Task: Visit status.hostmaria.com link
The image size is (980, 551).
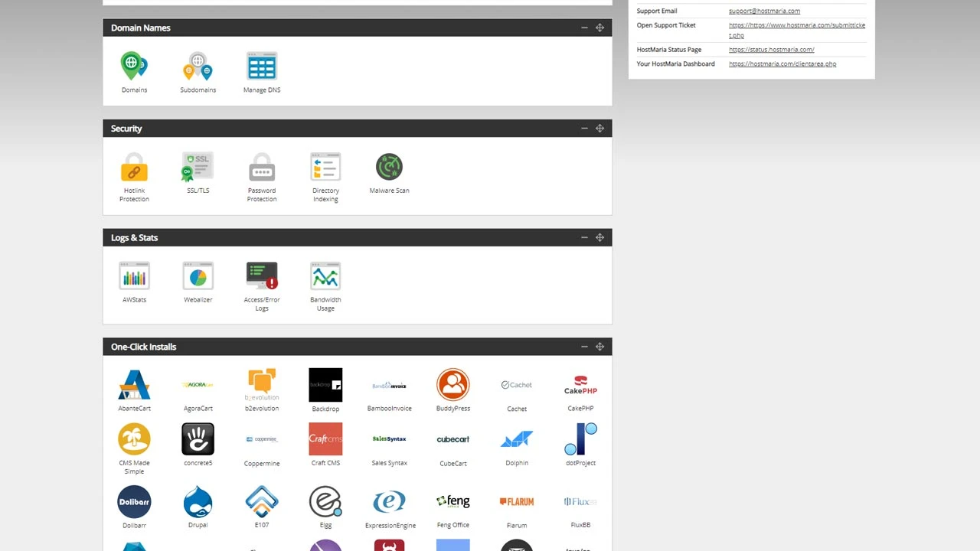Action: tap(771, 50)
